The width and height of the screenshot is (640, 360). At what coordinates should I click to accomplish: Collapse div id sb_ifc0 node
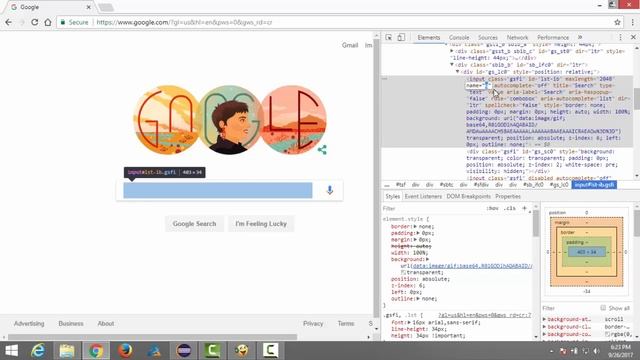coord(452,65)
